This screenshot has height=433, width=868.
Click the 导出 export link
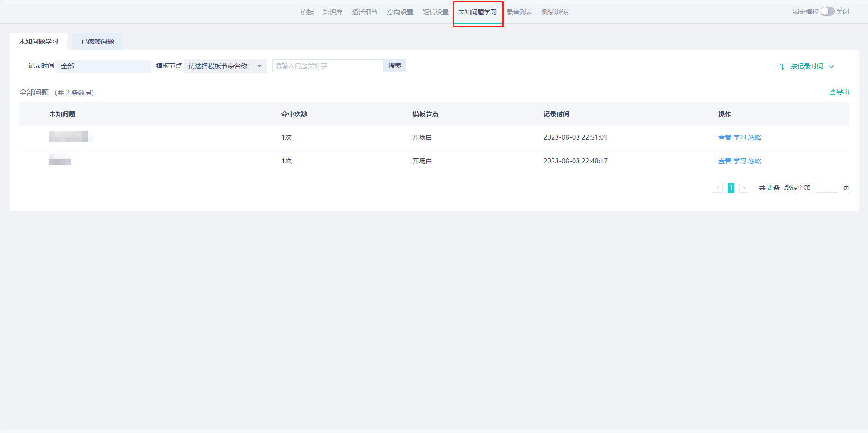coord(840,92)
